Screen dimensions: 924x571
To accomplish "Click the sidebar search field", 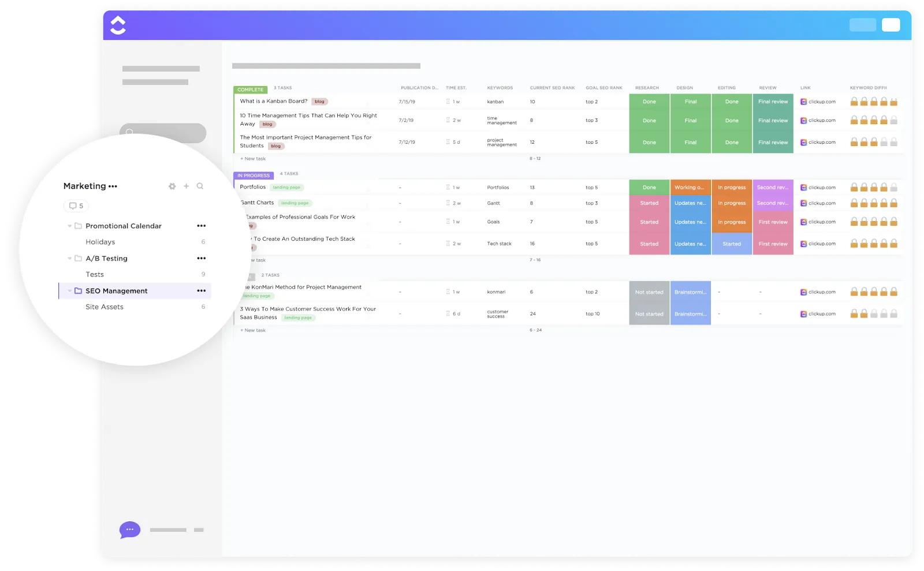I will point(163,132).
